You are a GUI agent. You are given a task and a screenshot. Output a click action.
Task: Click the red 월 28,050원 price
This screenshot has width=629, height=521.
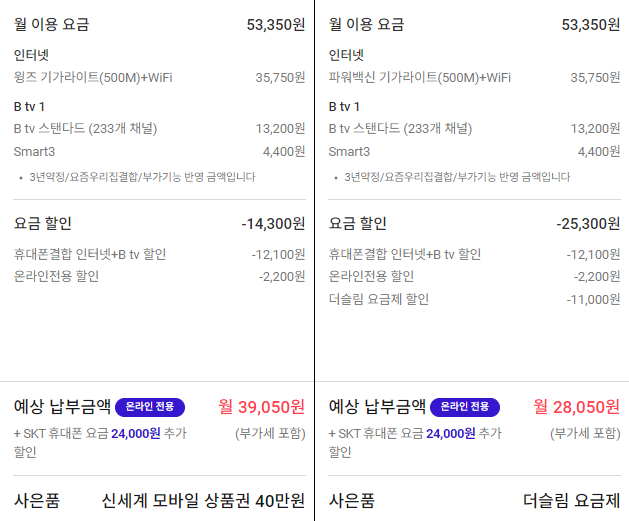[x=576, y=407]
